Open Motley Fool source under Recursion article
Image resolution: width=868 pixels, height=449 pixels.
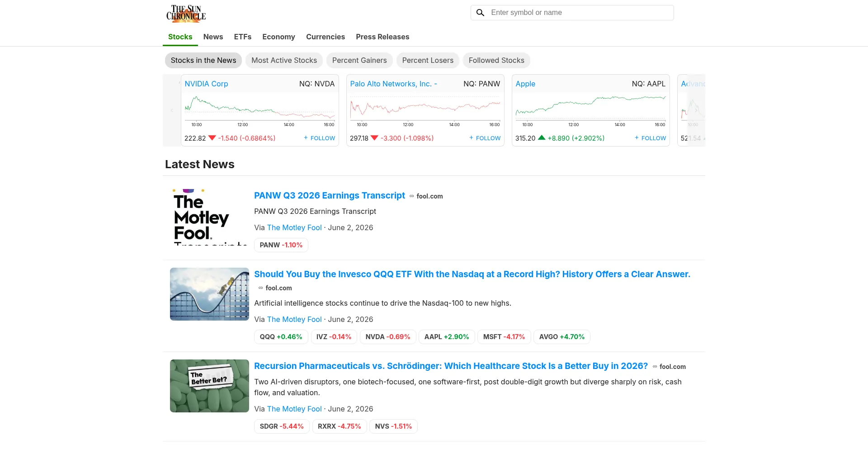click(x=294, y=409)
